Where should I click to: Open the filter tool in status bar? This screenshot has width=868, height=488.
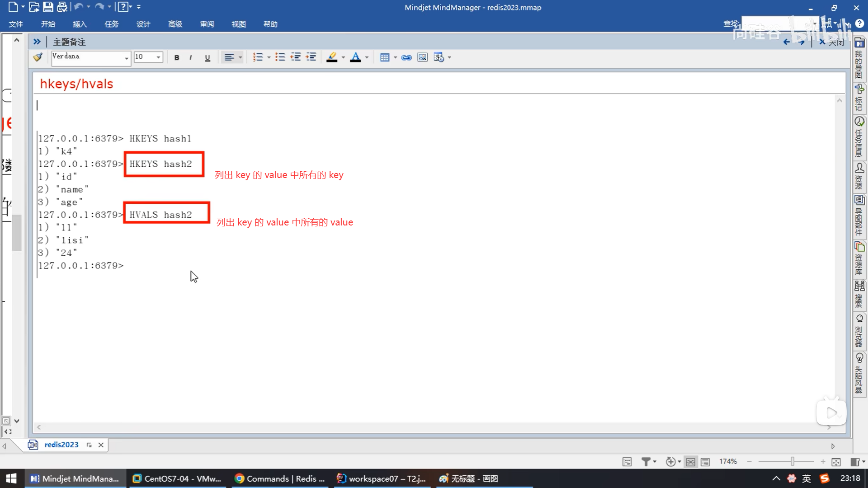(646, 461)
